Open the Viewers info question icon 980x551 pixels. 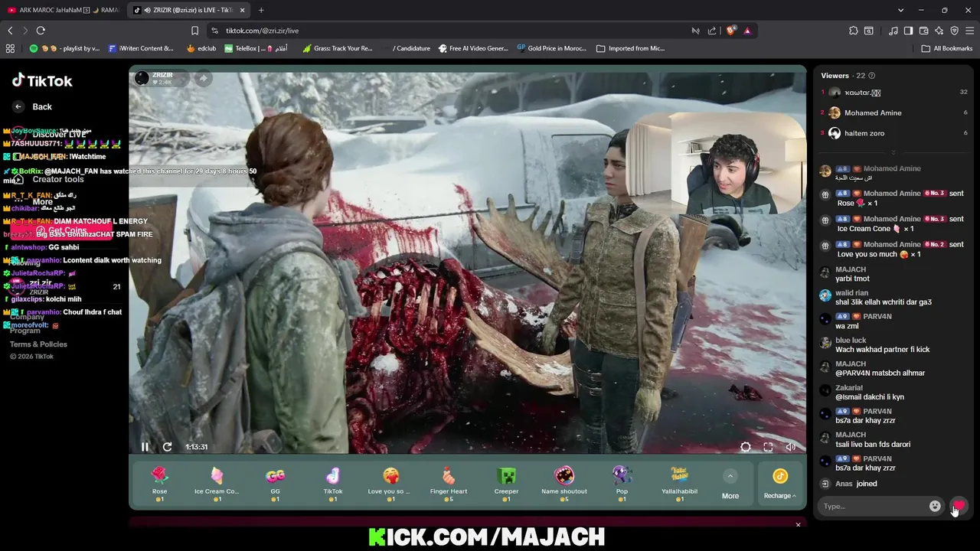point(871,76)
